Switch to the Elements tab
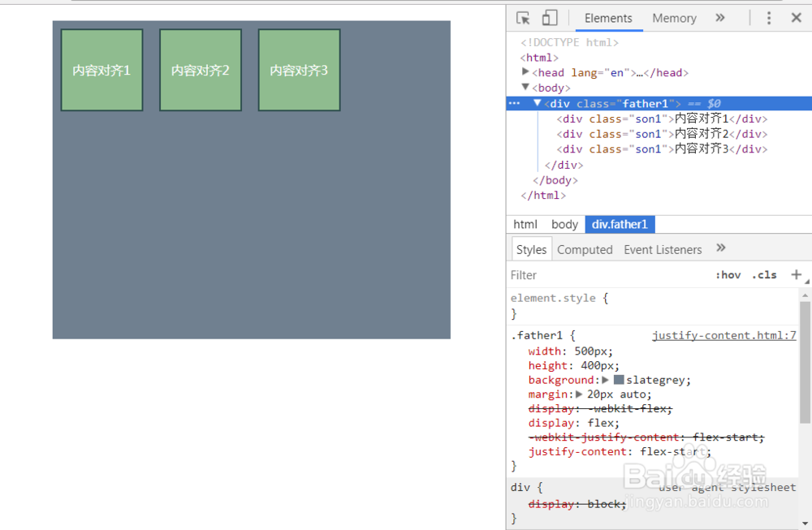 608,19
